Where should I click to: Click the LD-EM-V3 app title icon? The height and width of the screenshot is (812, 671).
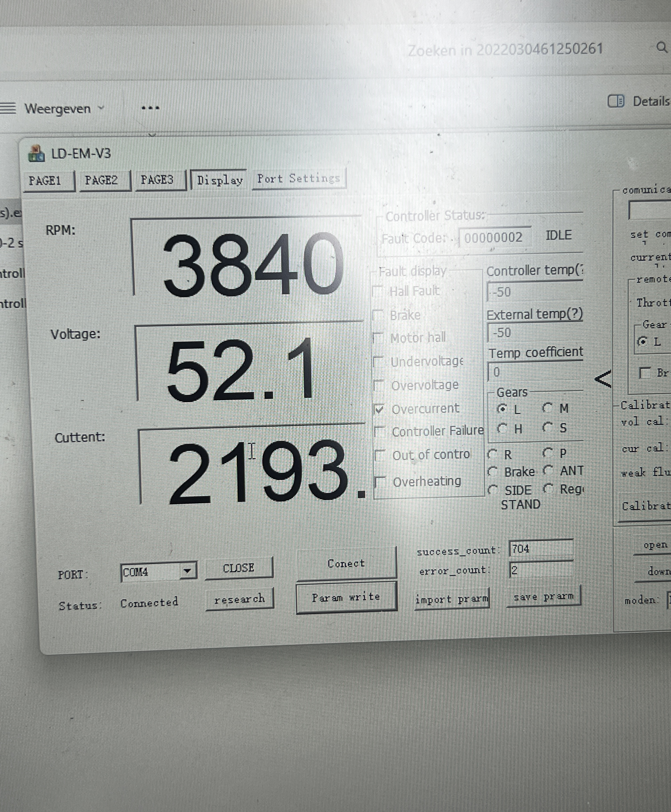point(36,154)
